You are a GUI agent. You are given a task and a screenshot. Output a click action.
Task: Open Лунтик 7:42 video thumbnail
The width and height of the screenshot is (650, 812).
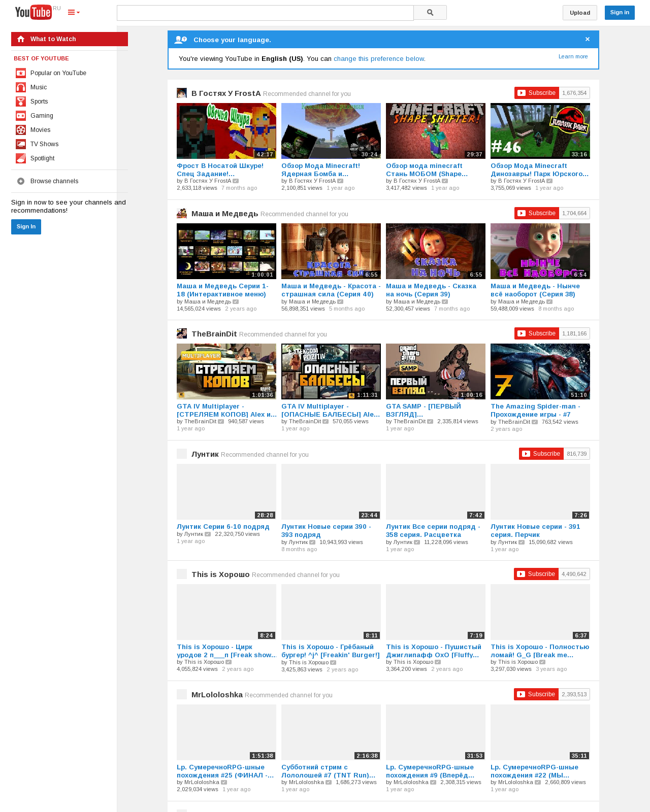pos(436,492)
